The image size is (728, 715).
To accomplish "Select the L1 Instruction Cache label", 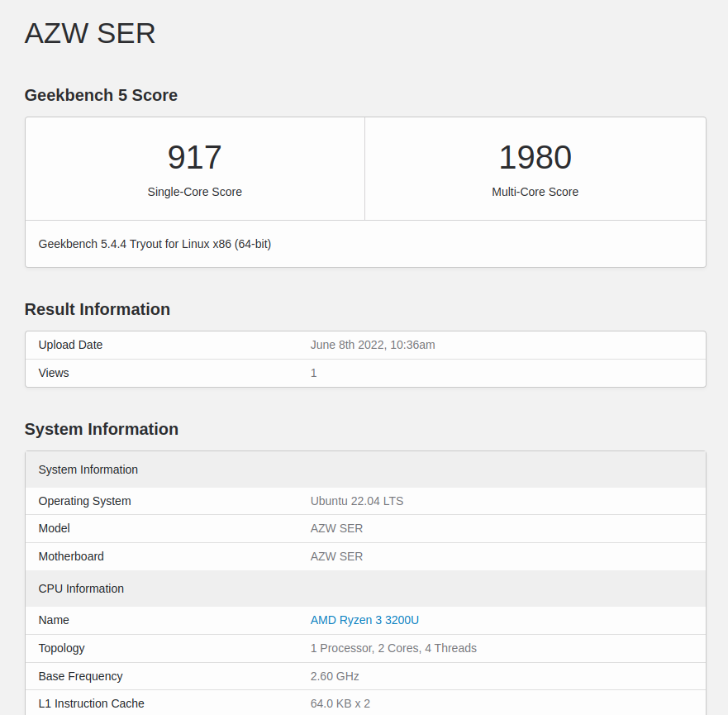I will coord(91,703).
